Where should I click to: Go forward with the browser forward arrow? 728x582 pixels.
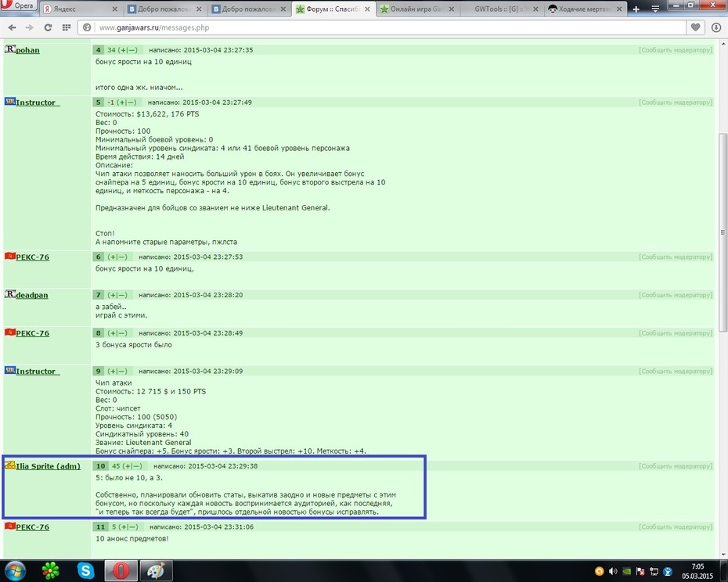29,28
